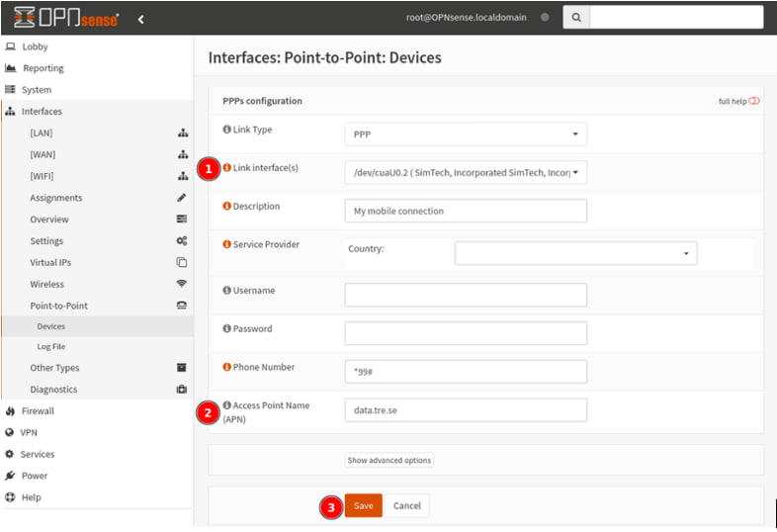The image size is (777, 532).
Task: Toggle the full help switch
Action: tap(753, 101)
